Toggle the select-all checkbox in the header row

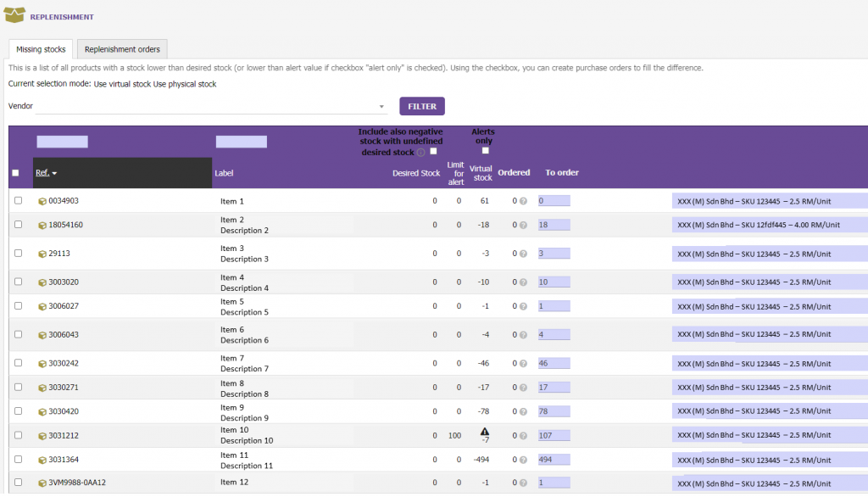[15, 172]
